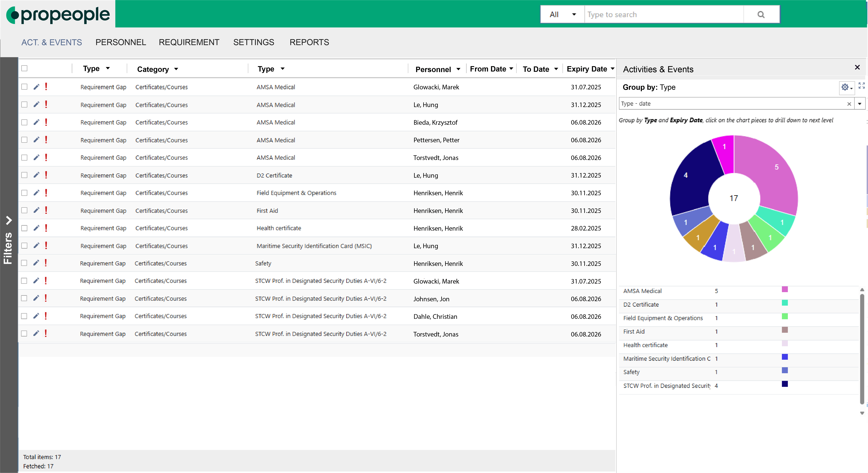Click the red exclamation icon on Le, Hung row
868x473 pixels.
pos(46,105)
